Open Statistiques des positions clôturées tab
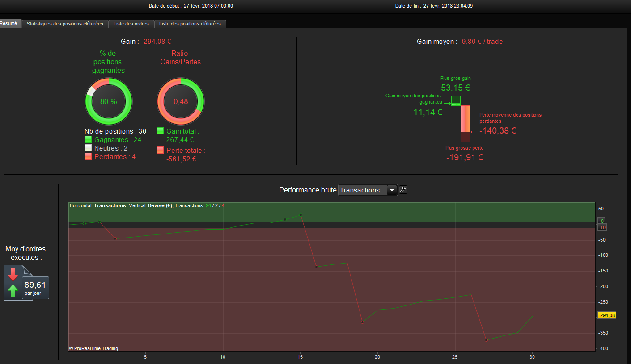631x364 pixels. pyautogui.click(x=65, y=24)
